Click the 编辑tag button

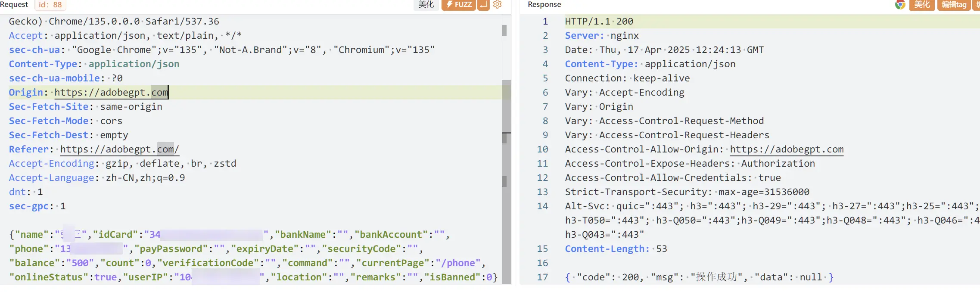tap(954, 5)
